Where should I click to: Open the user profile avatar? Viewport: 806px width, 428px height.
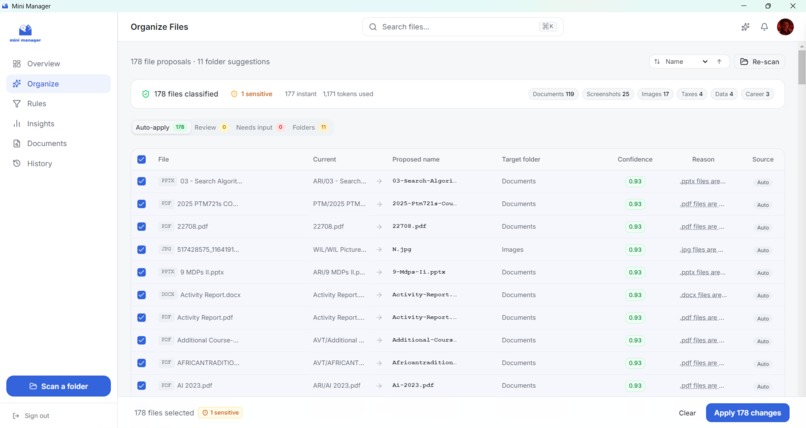(785, 27)
